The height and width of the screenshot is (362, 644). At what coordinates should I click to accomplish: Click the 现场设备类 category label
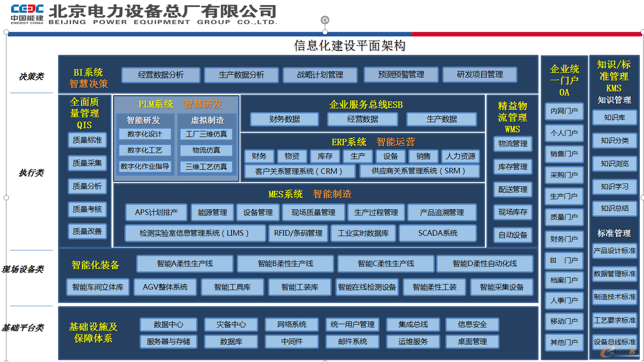tap(23, 269)
